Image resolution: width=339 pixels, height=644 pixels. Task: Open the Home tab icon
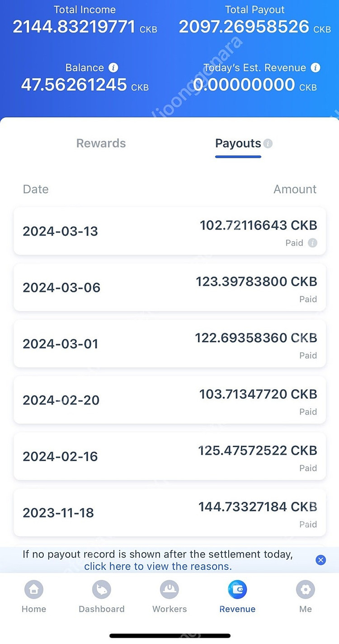tap(34, 590)
